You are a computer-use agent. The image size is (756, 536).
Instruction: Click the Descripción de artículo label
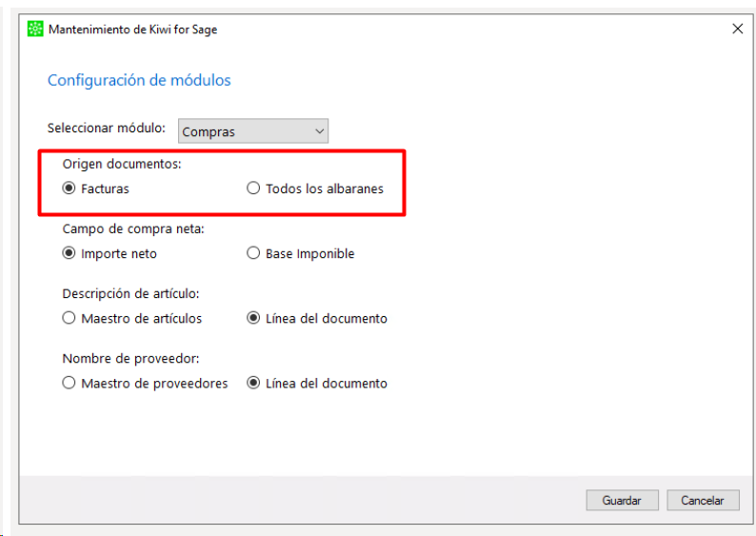pyautogui.click(x=130, y=293)
